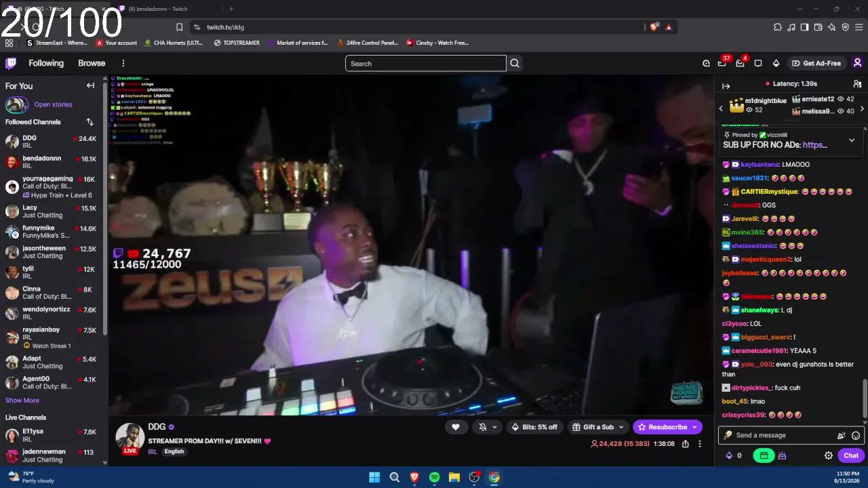The height and width of the screenshot is (488, 868).
Task: Click the chat scrollbar thumb
Action: click(x=864, y=399)
